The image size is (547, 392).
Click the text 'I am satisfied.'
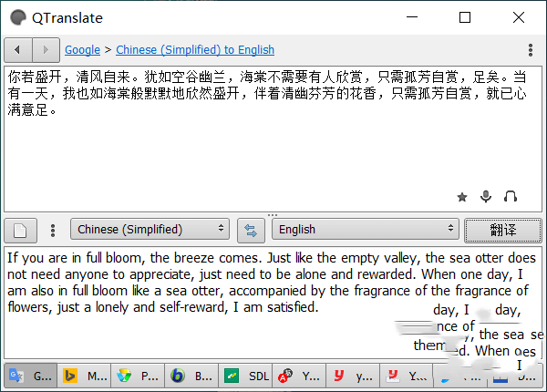point(275,307)
